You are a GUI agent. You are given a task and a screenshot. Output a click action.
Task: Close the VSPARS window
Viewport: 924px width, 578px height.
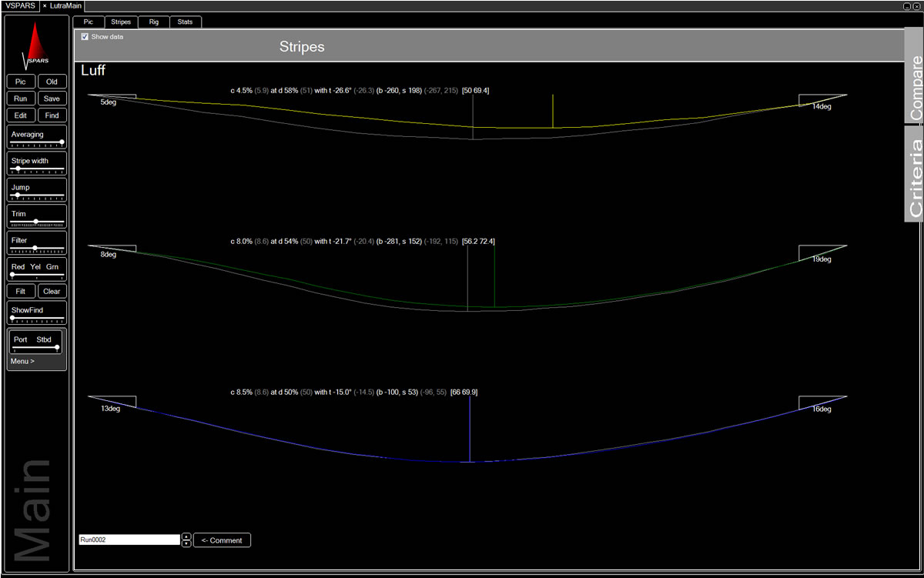tap(916, 5)
